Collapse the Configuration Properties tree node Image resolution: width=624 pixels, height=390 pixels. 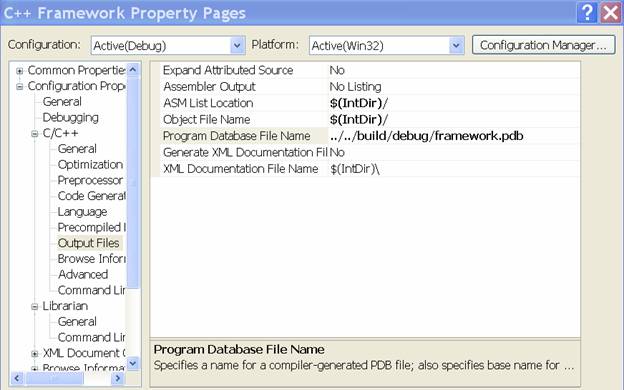pos(20,86)
